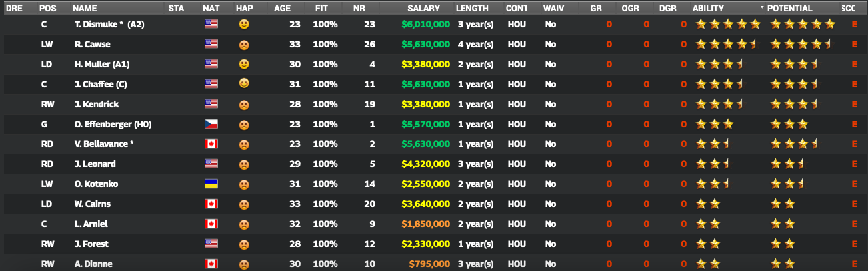The image size is (868, 271).
Task: Click J. Leonard's $4,320,000 salary value
Action: (x=425, y=164)
